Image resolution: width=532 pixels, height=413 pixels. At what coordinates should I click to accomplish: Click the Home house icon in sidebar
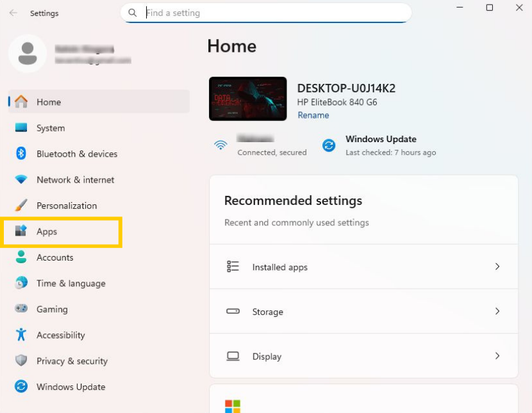tap(21, 102)
